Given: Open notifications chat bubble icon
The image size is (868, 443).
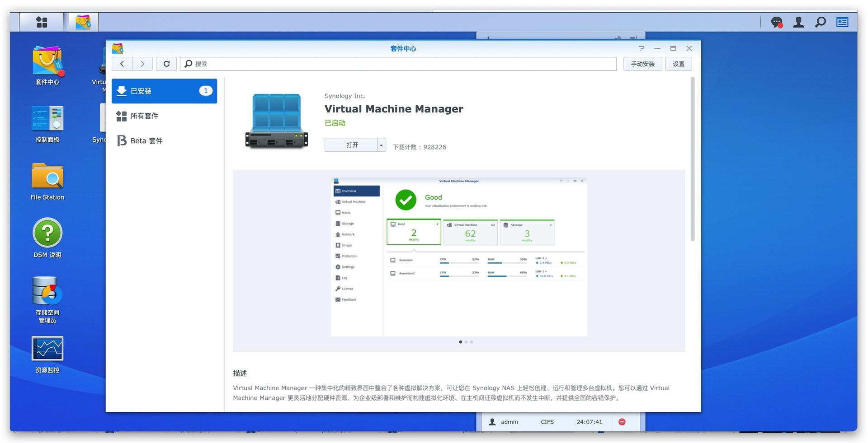Looking at the screenshot, I should 777,22.
